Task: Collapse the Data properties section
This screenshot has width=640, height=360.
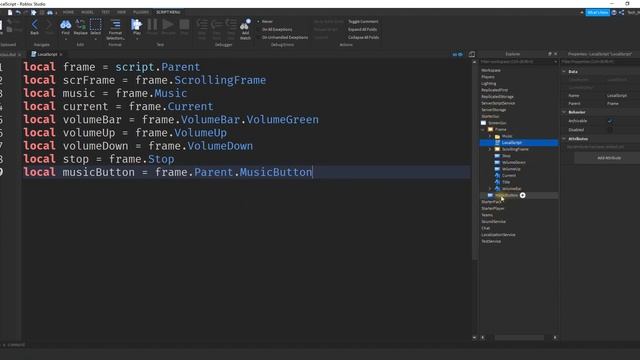Action: (x=564, y=71)
